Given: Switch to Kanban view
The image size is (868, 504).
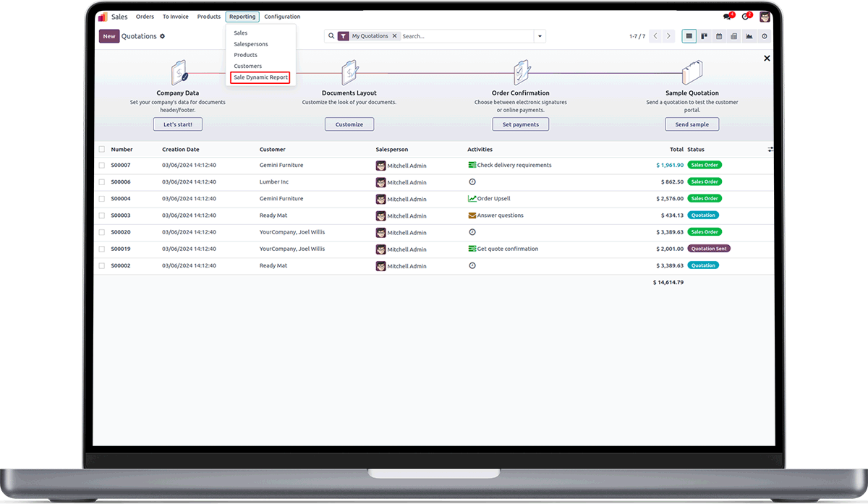Looking at the screenshot, I should (x=704, y=36).
